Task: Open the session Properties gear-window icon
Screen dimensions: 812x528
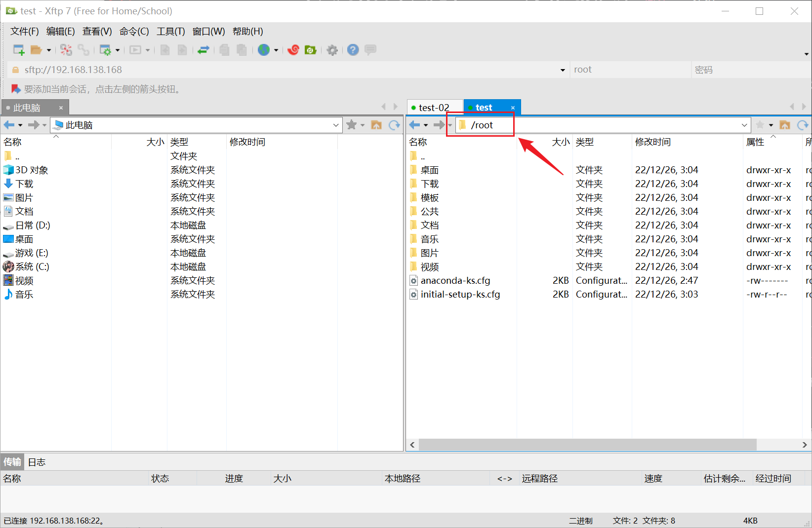Action: [105, 50]
